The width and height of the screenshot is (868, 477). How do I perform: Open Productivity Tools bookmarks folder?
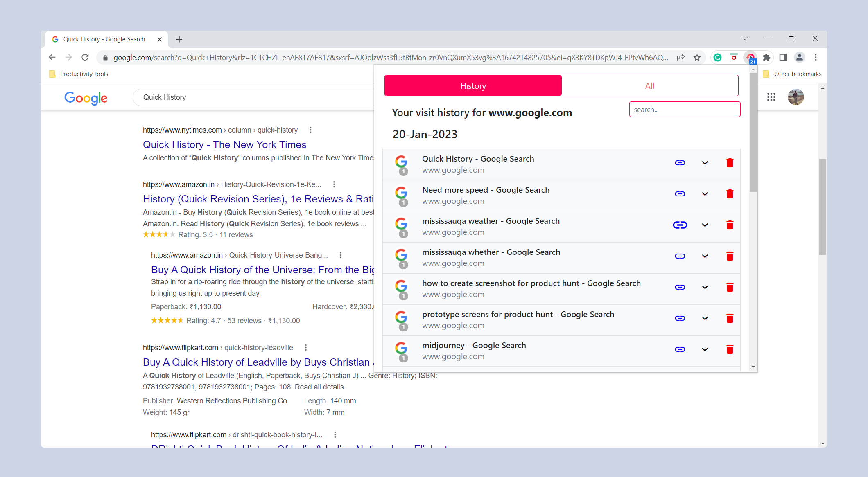pyautogui.click(x=79, y=74)
